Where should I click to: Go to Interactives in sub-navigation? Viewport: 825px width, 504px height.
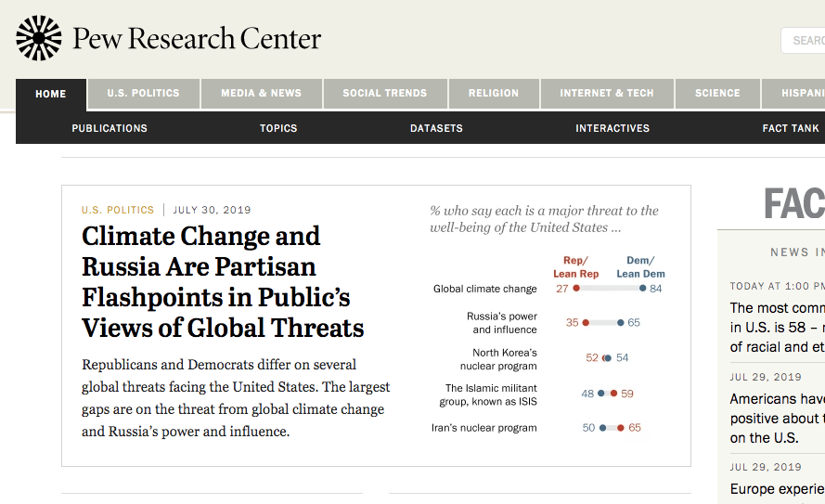click(x=612, y=128)
